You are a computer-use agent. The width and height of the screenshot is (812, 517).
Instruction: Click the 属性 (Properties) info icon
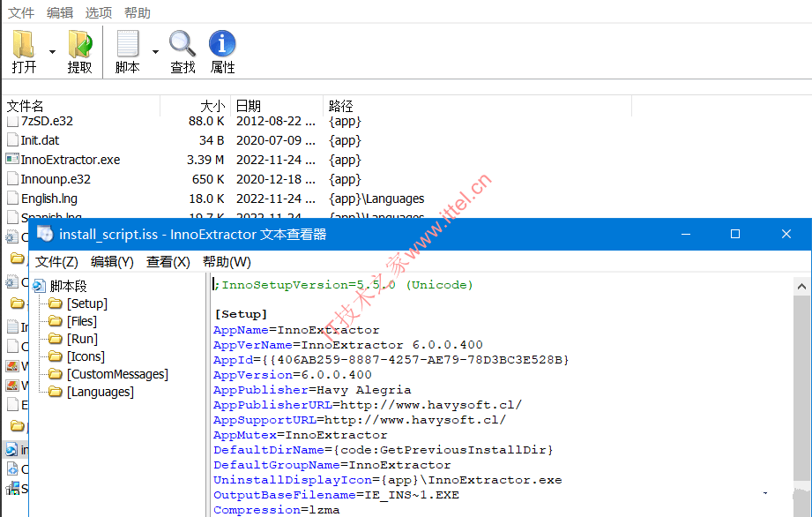pos(222,43)
